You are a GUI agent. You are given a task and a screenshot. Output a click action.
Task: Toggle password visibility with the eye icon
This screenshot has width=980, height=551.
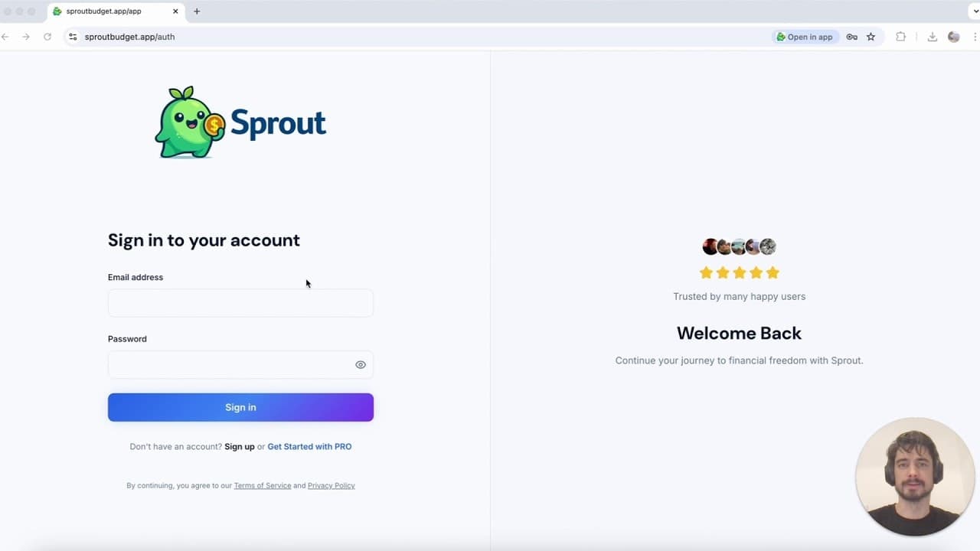coord(360,364)
